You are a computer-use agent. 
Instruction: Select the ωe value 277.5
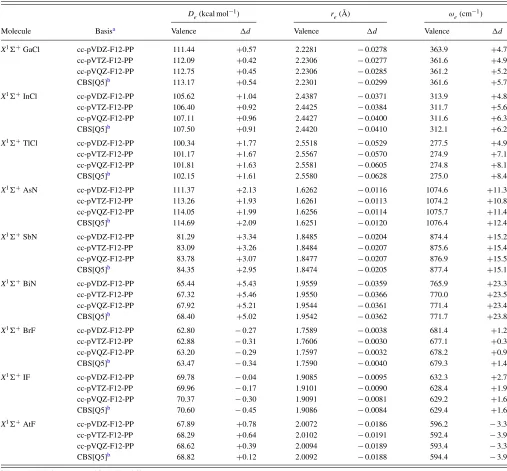(x=439, y=143)
